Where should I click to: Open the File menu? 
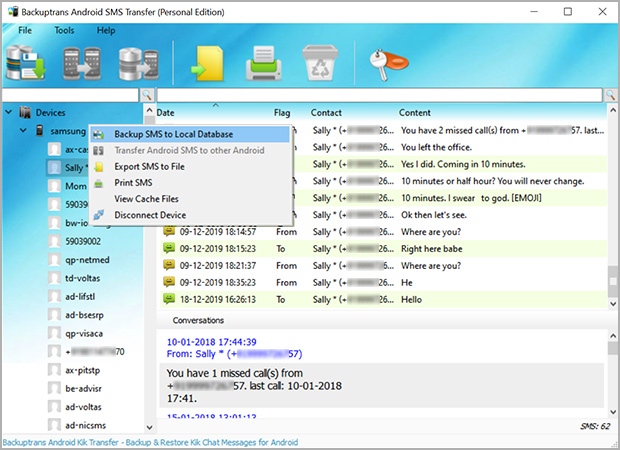coord(25,30)
